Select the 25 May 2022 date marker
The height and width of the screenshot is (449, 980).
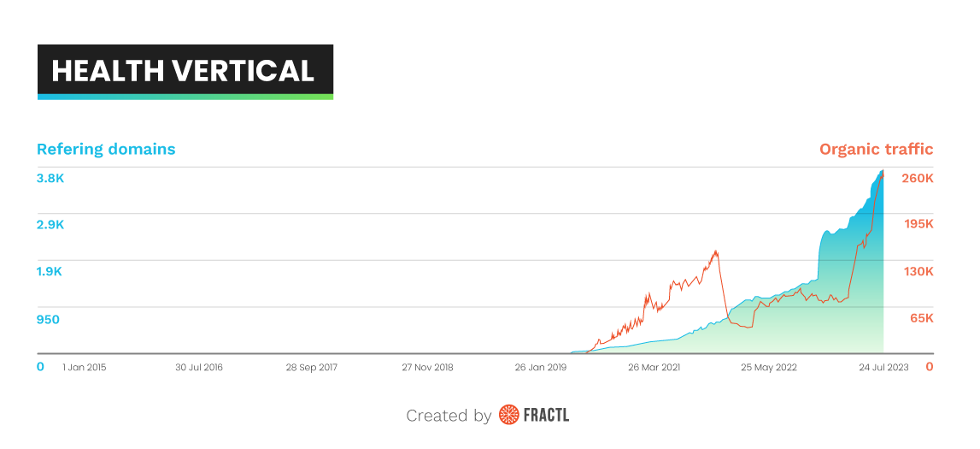768,367
